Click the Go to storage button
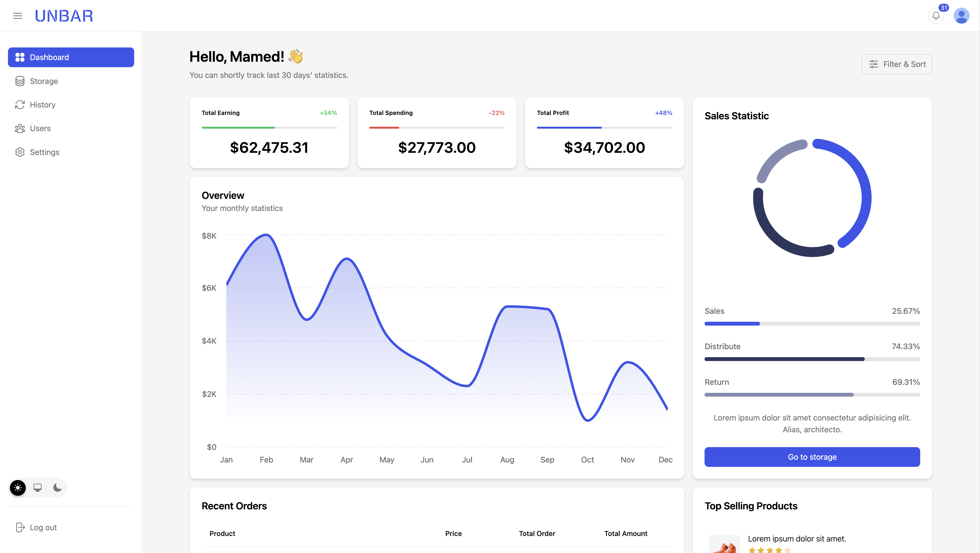Image resolution: width=980 pixels, height=553 pixels. tap(812, 457)
